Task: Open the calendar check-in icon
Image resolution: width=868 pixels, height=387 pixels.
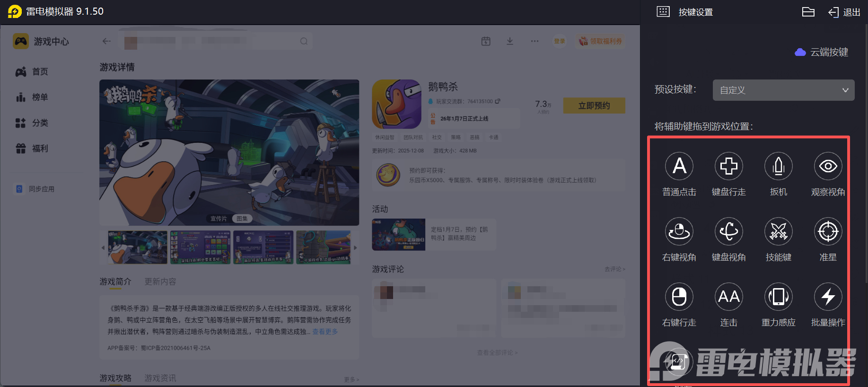Action: (486, 41)
